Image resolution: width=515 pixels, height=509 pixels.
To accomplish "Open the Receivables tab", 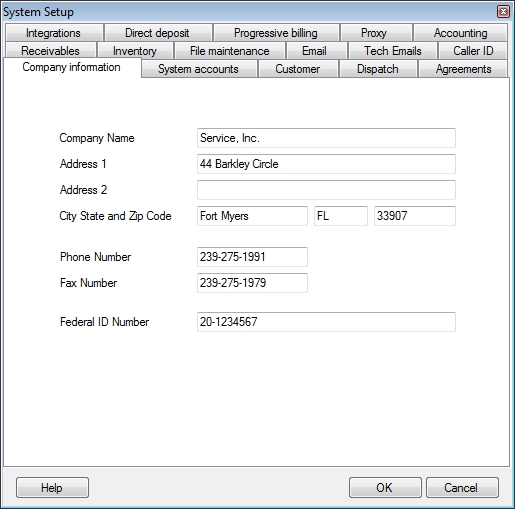I will (x=51, y=51).
